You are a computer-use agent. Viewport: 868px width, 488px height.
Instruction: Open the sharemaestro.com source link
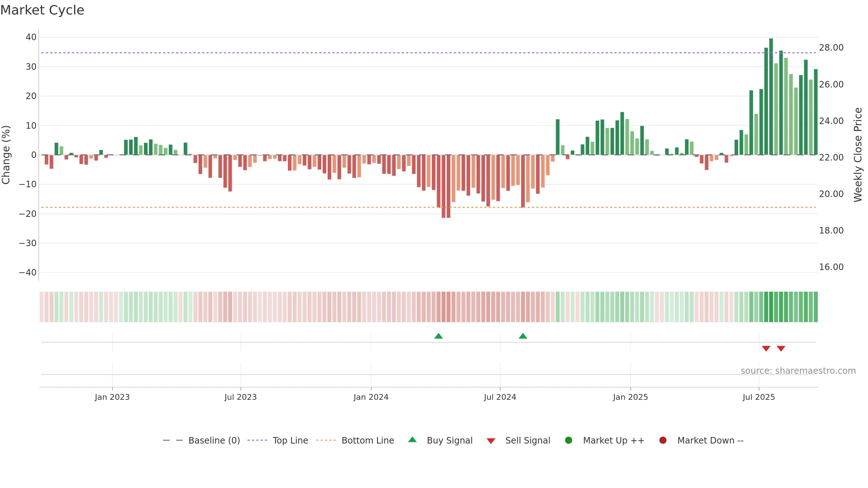click(798, 371)
